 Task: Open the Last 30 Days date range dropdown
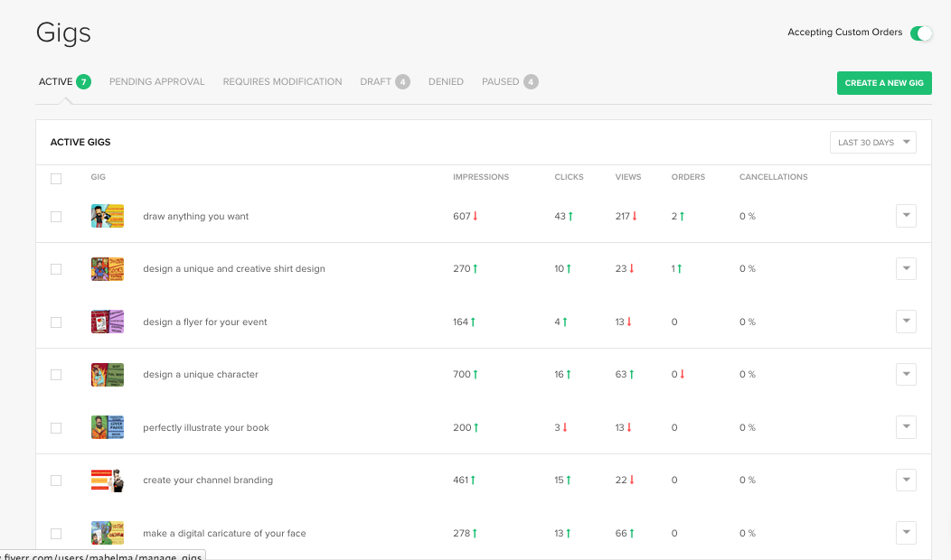click(x=872, y=143)
